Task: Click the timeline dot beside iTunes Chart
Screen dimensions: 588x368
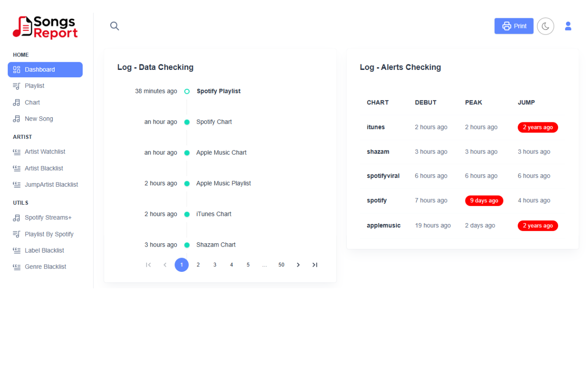Action: (187, 214)
